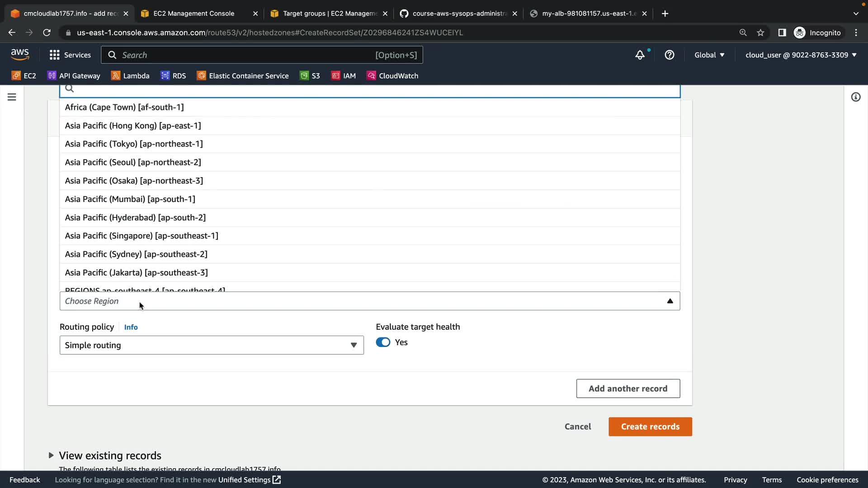Click the AWS logo home icon

pos(20,55)
